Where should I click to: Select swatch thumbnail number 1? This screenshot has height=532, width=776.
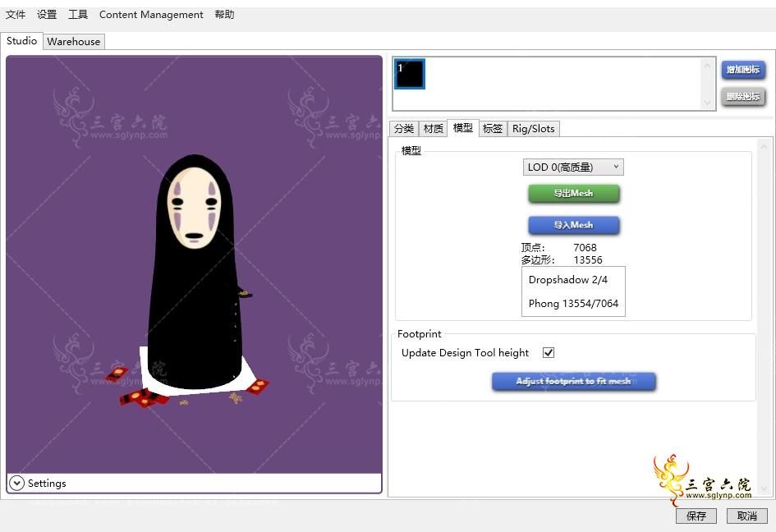click(x=410, y=74)
